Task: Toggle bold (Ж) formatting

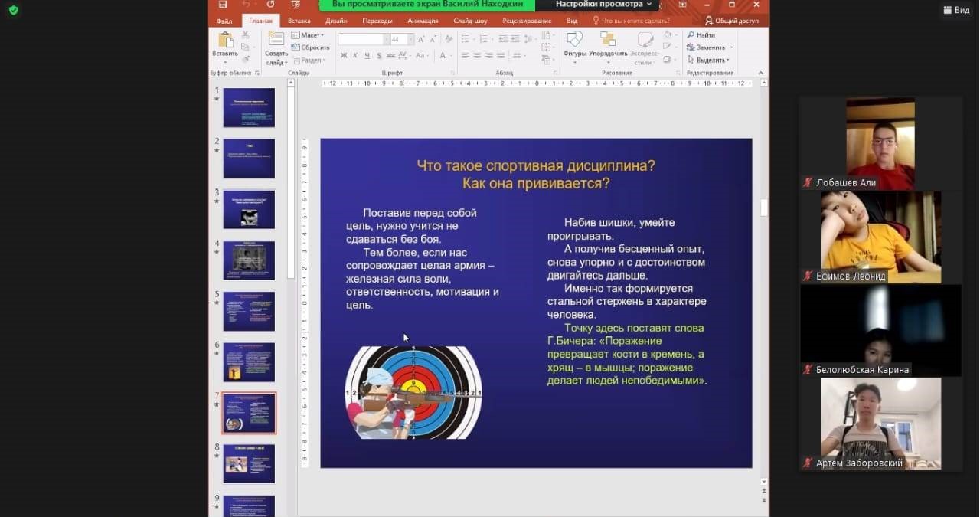Action: tap(344, 55)
